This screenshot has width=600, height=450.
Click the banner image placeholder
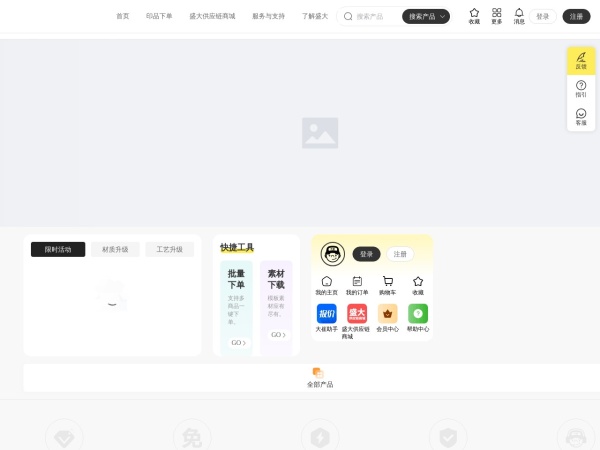(x=320, y=133)
